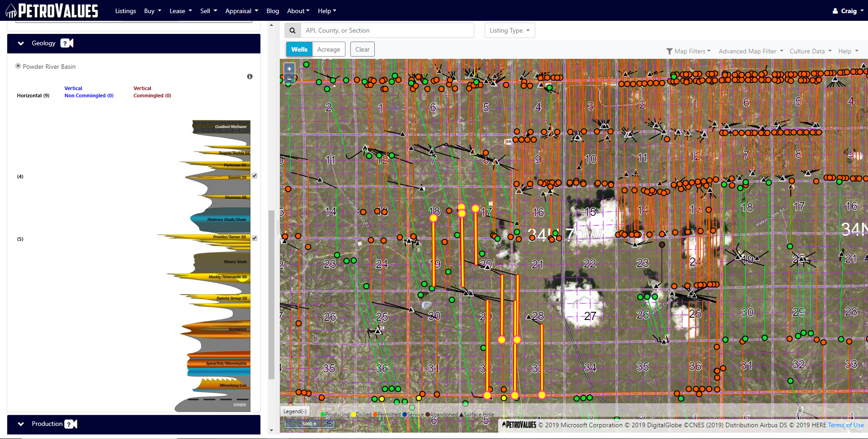Screen dimensions: 868x439
Task: Open the Culture Data dropdown
Action: tap(811, 51)
